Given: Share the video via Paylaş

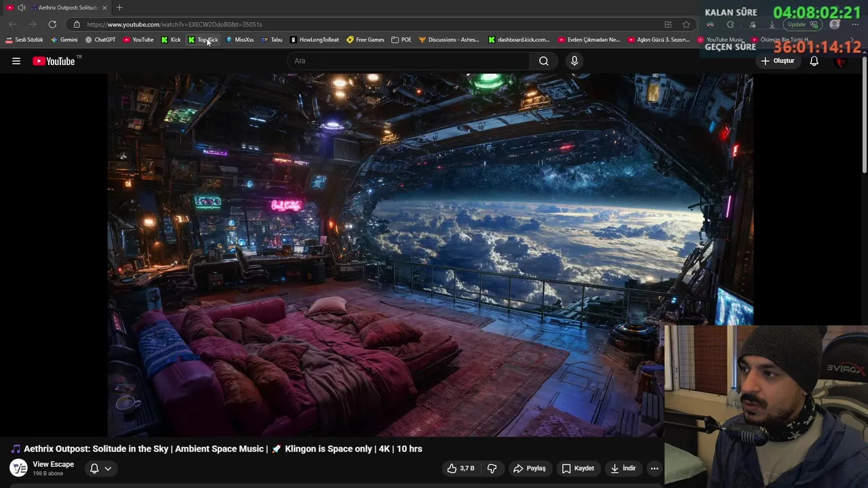Looking at the screenshot, I should 530,468.
